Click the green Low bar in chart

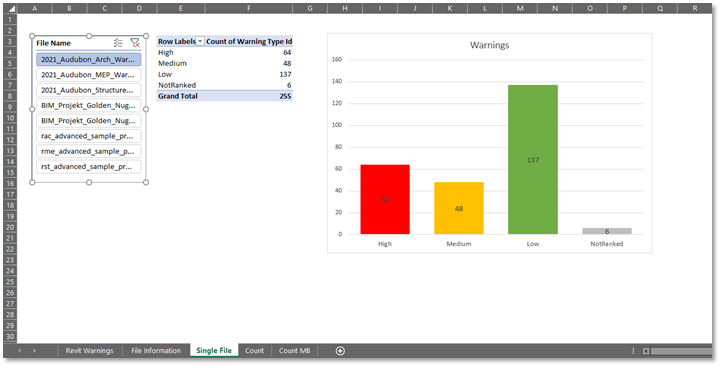(533, 160)
